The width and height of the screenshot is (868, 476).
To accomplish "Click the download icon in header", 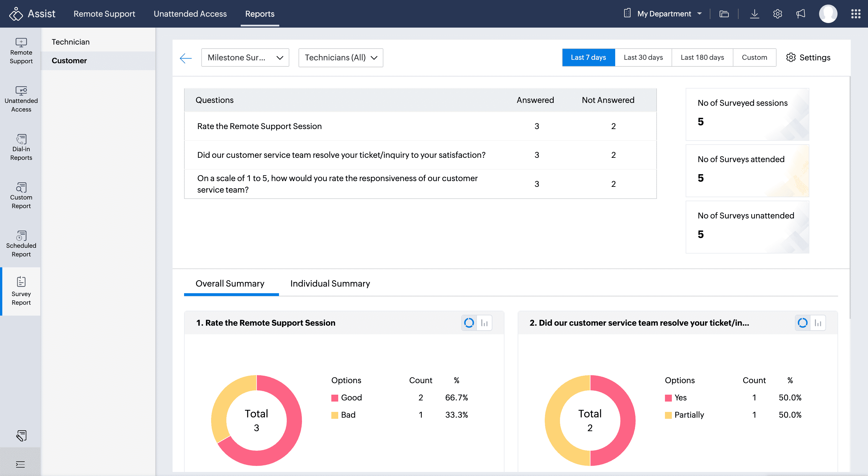I will [x=754, y=14].
